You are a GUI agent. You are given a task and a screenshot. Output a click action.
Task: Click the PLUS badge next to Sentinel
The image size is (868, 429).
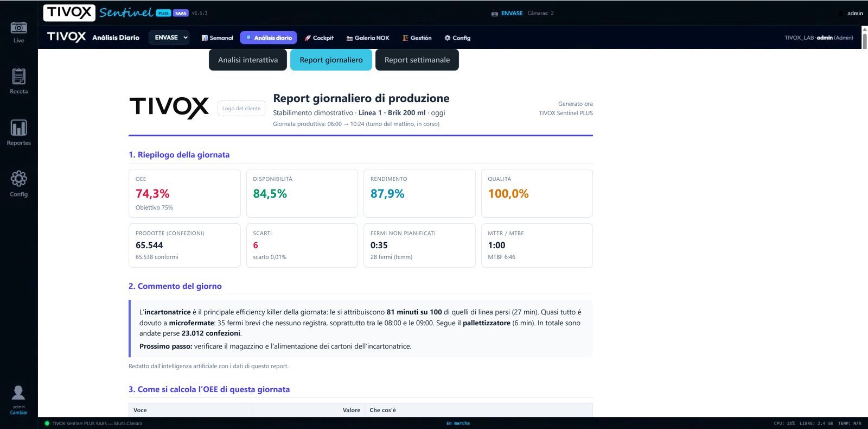[x=163, y=13]
